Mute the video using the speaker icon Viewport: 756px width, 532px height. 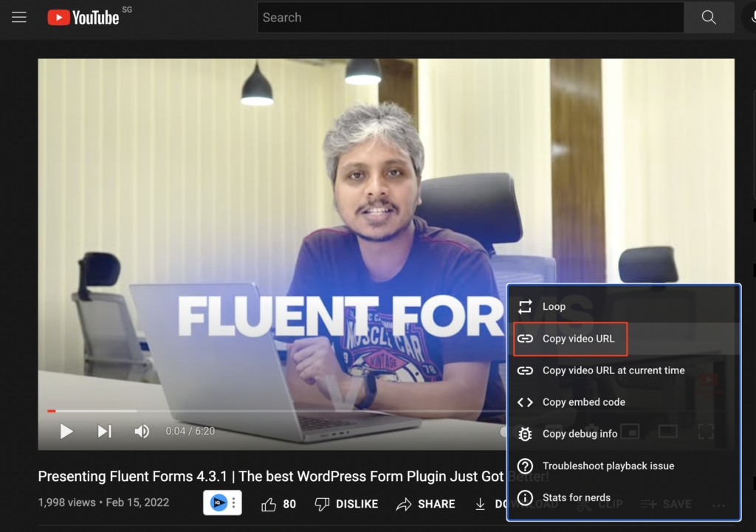click(x=142, y=431)
